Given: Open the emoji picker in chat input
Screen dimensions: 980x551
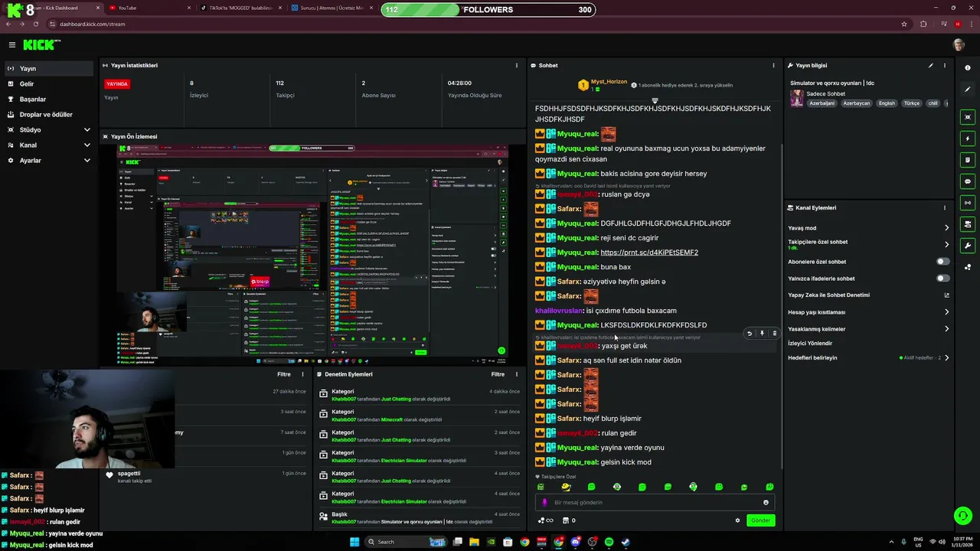Looking at the screenshot, I should click(x=766, y=503).
